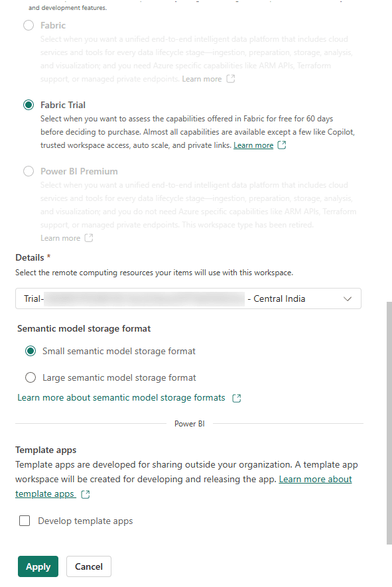Select the disabled Fabric radio option
Viewport: 392px width, 587px height.
pos(29,25)
